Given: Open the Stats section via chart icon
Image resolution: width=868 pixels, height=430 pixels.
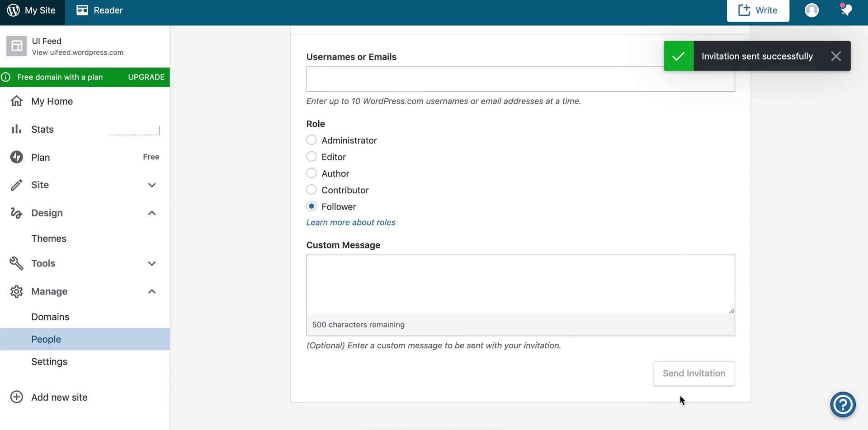Looking at the screenshot, I should coord(16,129).
